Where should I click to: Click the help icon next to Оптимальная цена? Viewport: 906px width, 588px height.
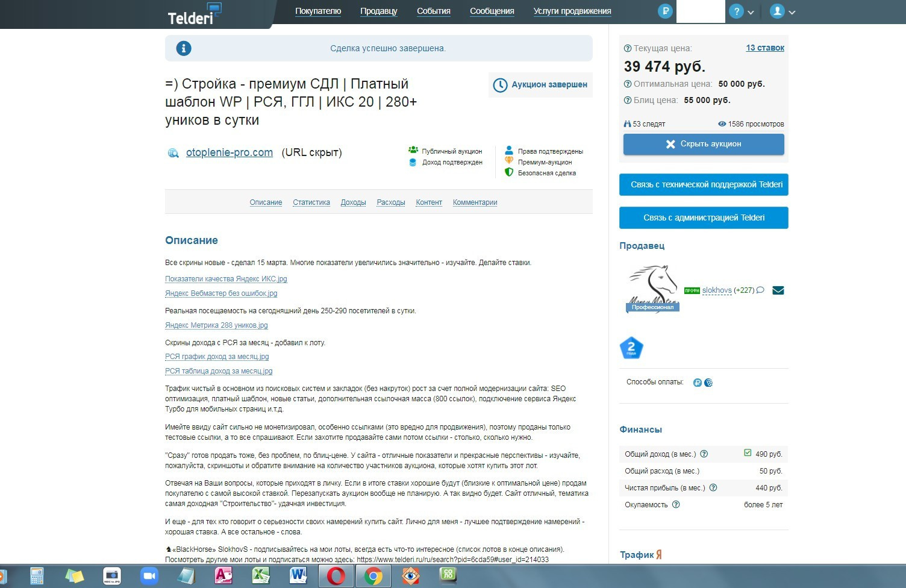(628, 84)
